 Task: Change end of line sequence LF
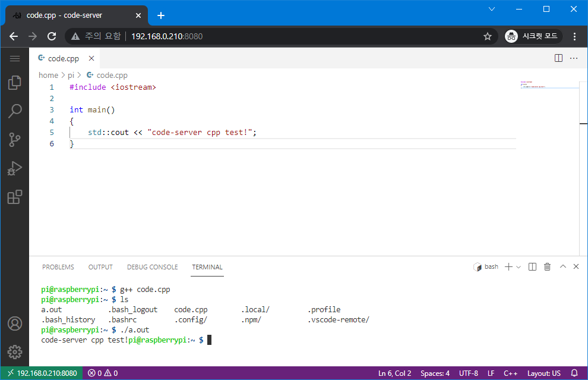click(491, 373)
